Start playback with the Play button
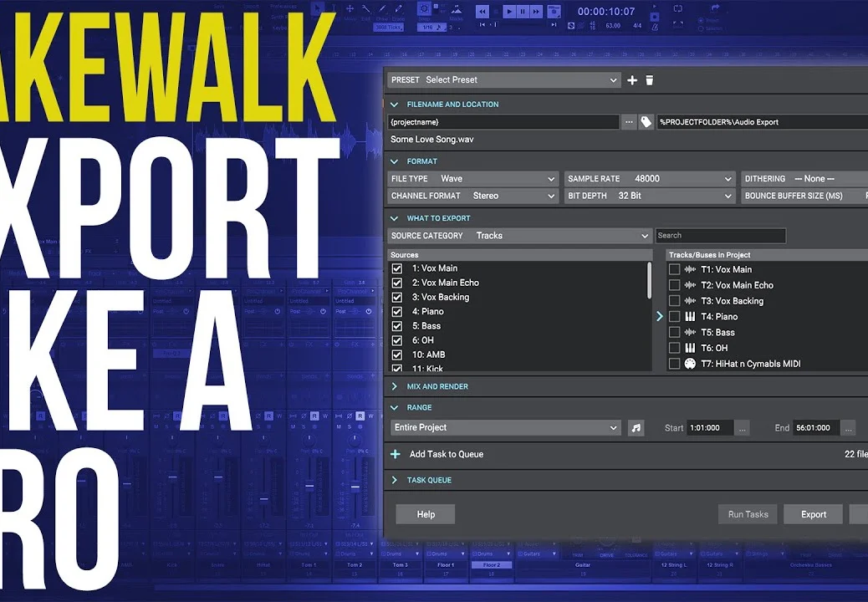 point(509,11)
